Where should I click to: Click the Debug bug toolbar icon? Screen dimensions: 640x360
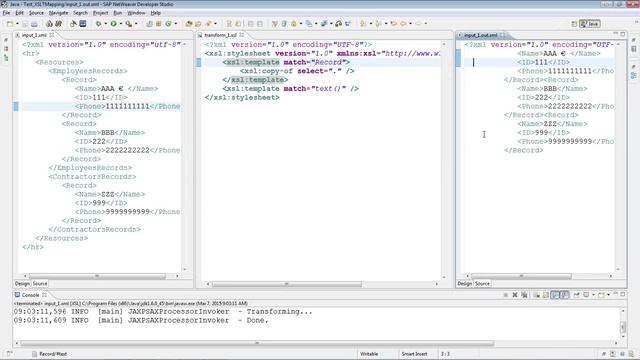point(98,24)
